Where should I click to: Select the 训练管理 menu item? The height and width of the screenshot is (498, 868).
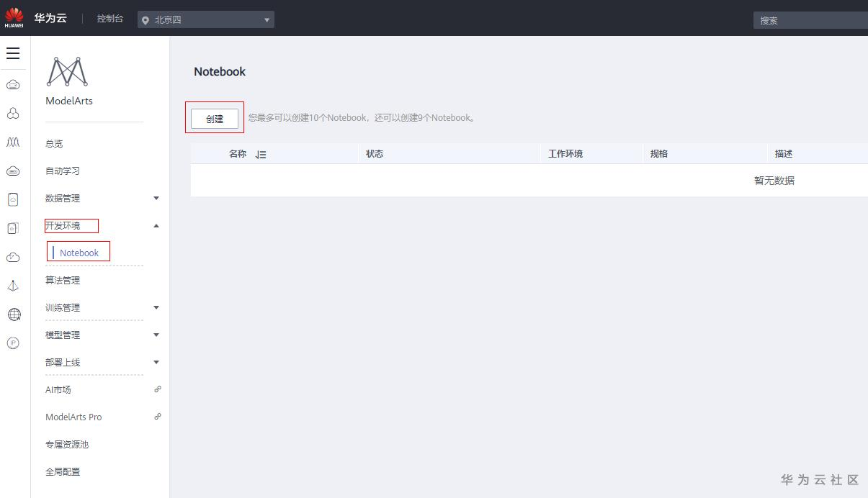tap(63, 307)
